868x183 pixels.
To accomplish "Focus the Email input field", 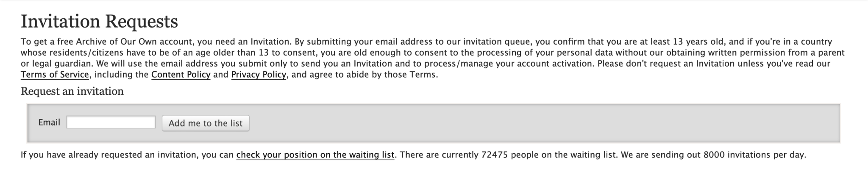I will [x=111, y=122].
